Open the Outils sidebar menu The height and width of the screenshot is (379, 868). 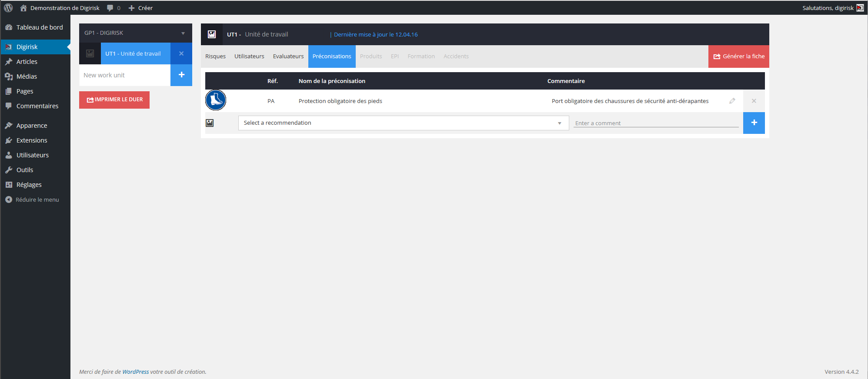[x=35, y=170]
